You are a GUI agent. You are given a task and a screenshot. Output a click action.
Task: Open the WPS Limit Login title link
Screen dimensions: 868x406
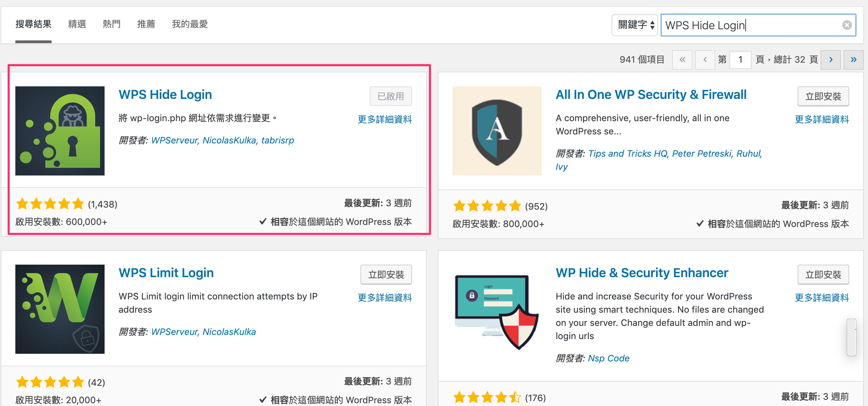point(166,273)
